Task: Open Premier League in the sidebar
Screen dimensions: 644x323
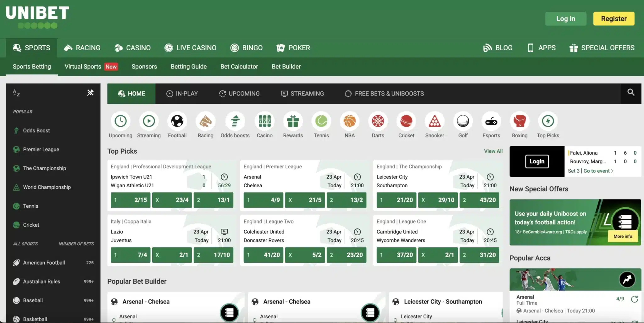Action: coord(53,149)
